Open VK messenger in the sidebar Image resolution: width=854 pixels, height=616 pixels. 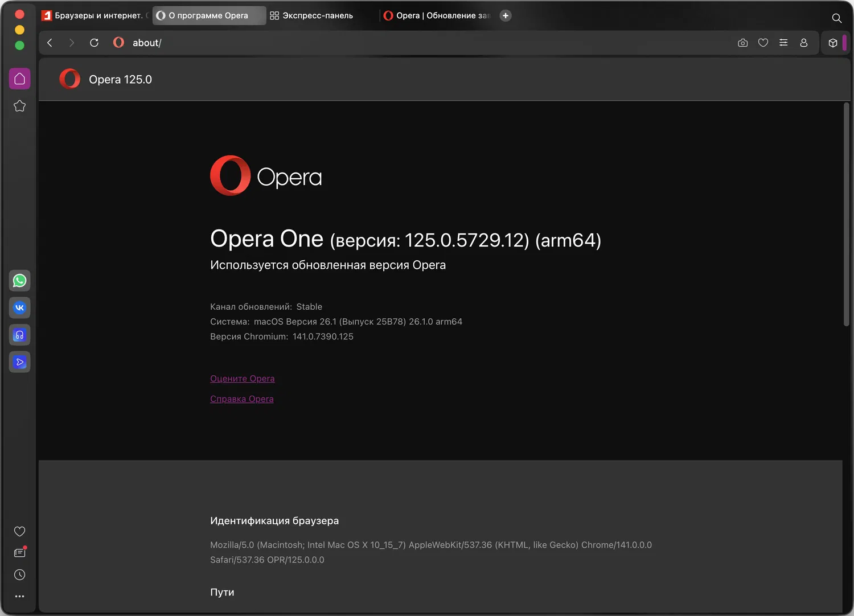19,308
